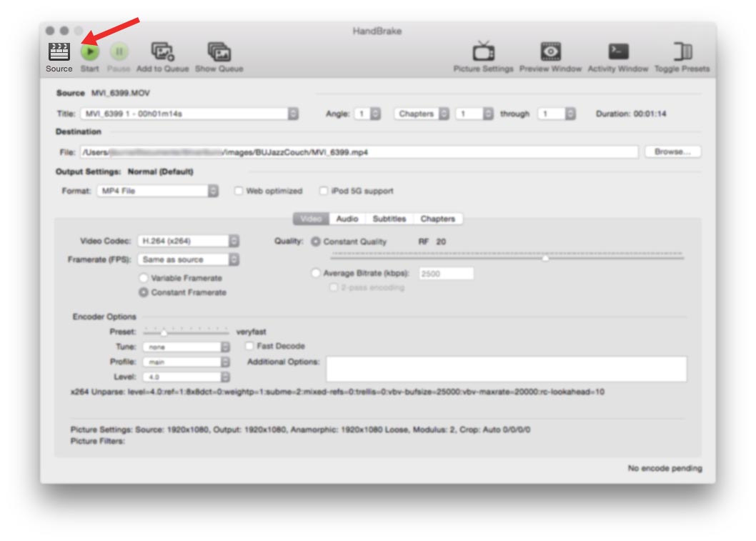Open the Chapters range type dropdown
The width and height of the screenshot is (756, 541).
(x=422, y=114)
